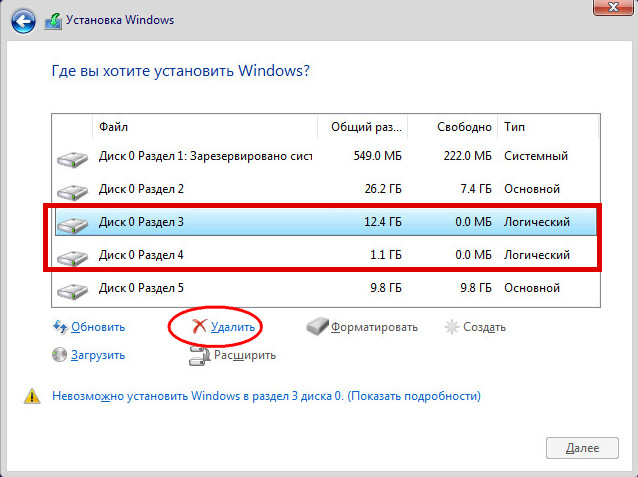
Task: Click the Логический type cell of Раздел 4
Action: [537, 255]
